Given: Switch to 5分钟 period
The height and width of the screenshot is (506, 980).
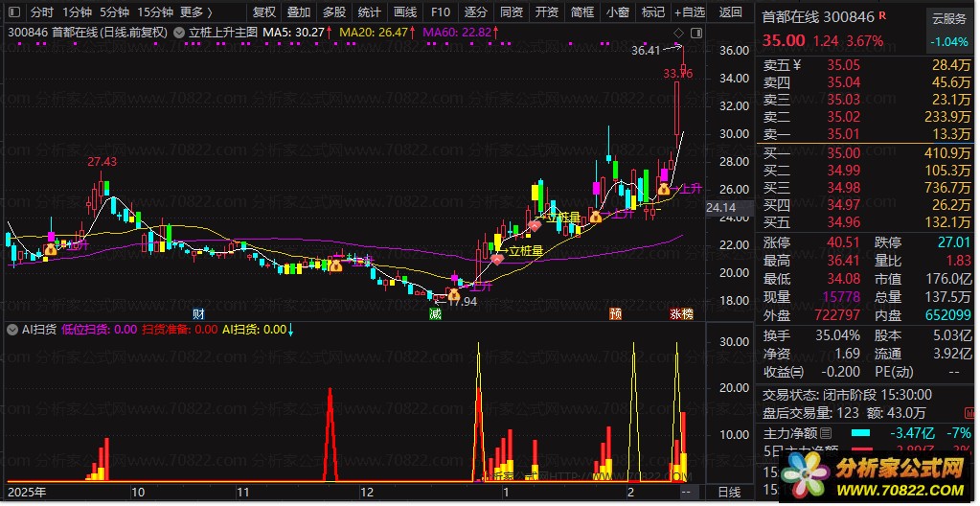Looking at the screenshot, I should 115,11.
